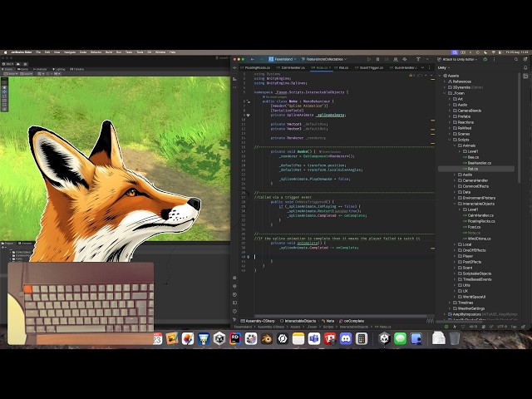
Task: Open the Search Everywhere magnifier in Rider
Action: pyautogui.click(x=516, y=59)
